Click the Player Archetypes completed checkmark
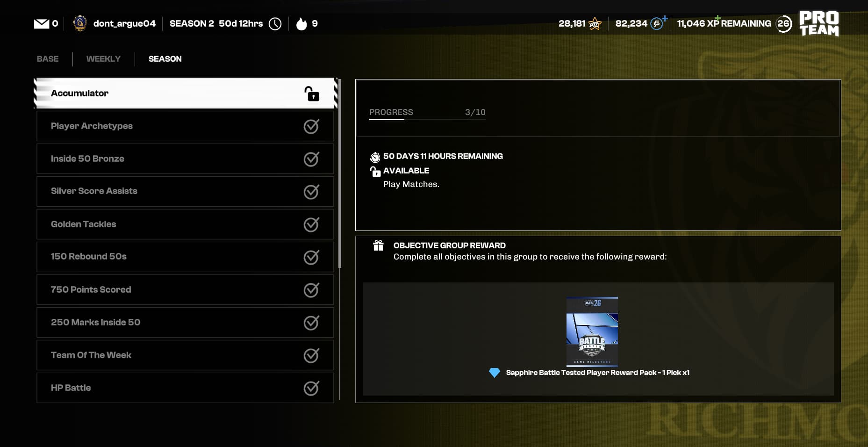 coord(311,126)
